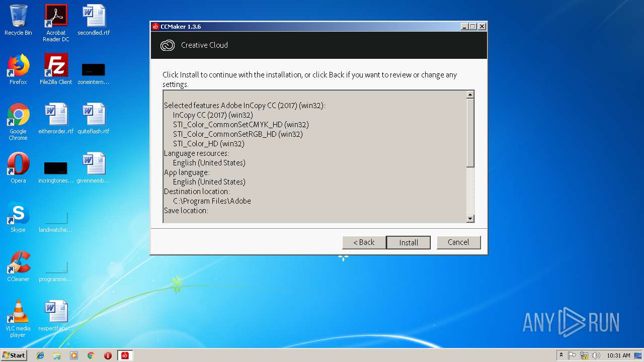Select the respectfacu... document icon
644x362 pixels.
click(x=56, y=316)
